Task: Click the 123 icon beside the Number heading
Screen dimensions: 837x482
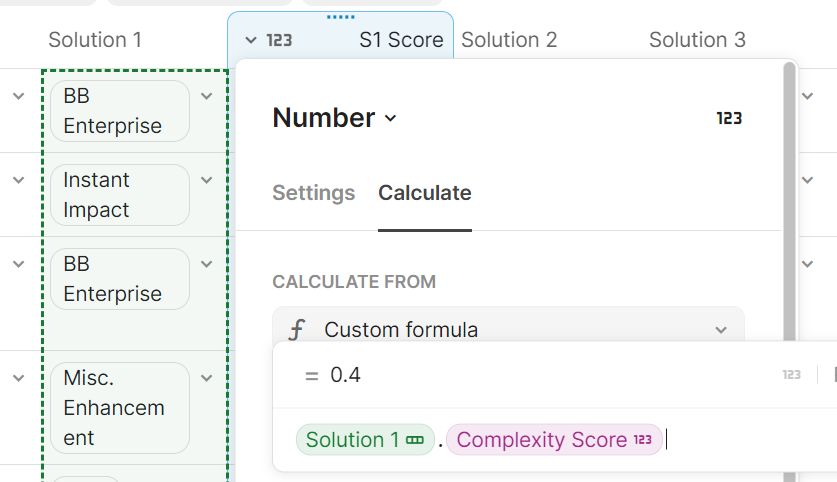Action: click(729, 118)
